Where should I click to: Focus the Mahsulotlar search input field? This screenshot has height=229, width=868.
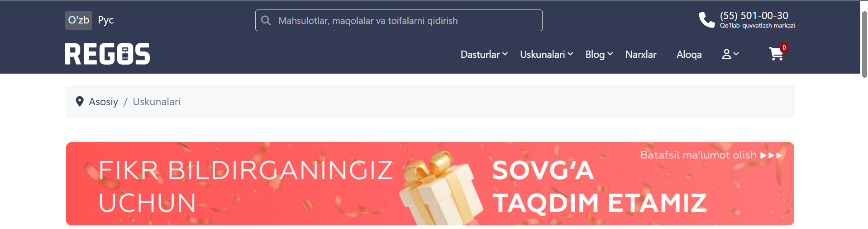pyautogui.click(x=399, y=20)
